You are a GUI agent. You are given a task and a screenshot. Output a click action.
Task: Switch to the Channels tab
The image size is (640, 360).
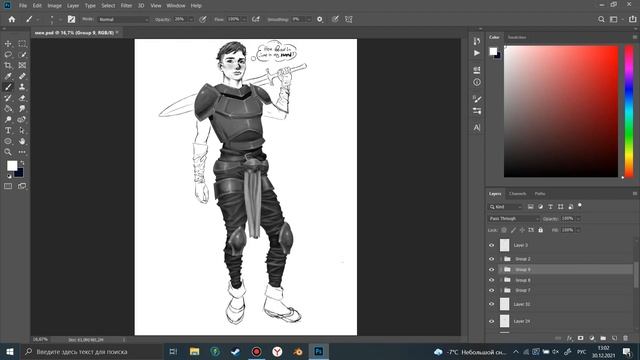click(517, 194)
